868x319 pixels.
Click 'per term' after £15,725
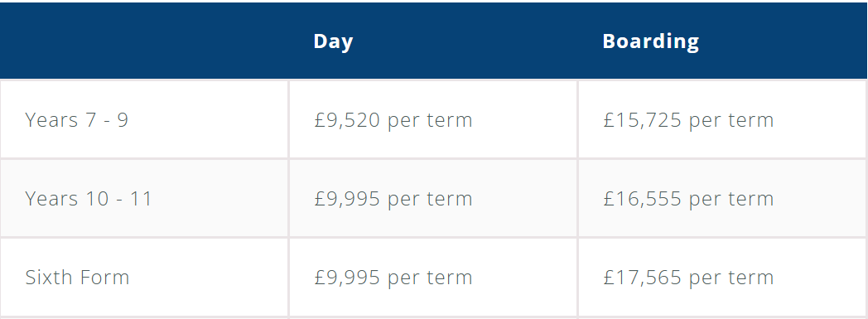[731, 121]
